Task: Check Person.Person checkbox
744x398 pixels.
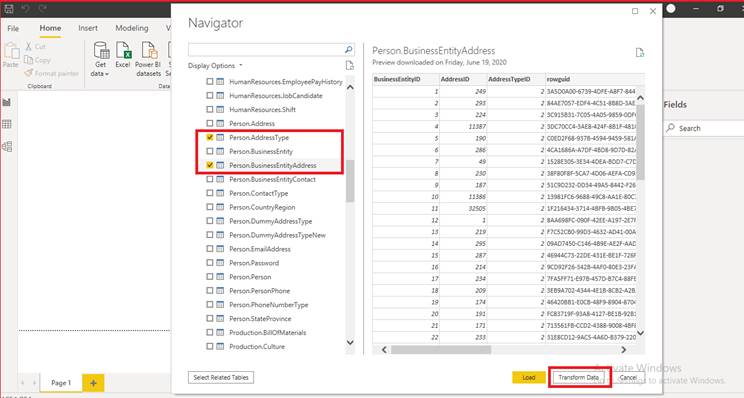Action: coord(210,277)
